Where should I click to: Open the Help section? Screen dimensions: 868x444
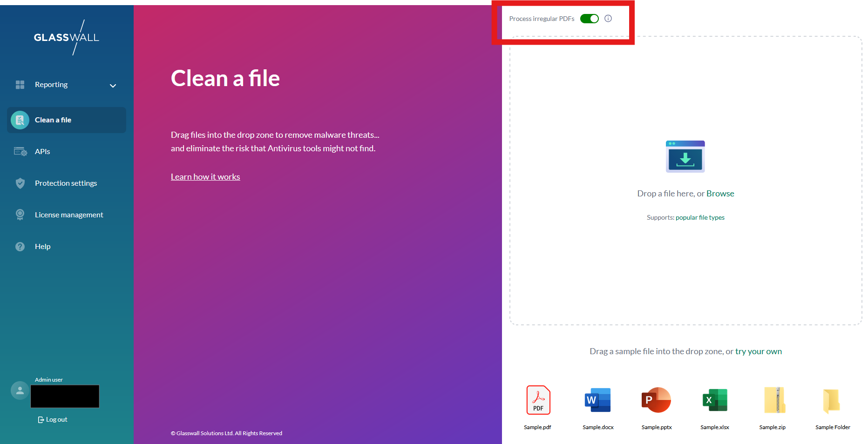click(42, 246)
